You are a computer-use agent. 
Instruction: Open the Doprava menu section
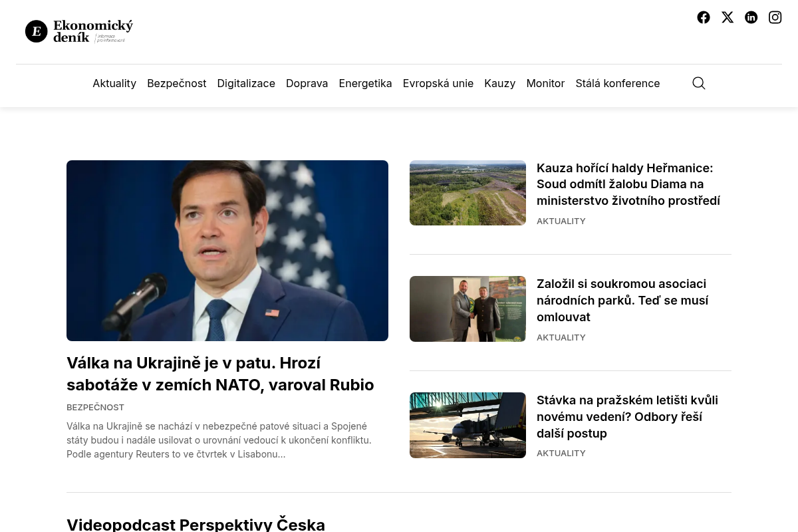click(307, 83)
